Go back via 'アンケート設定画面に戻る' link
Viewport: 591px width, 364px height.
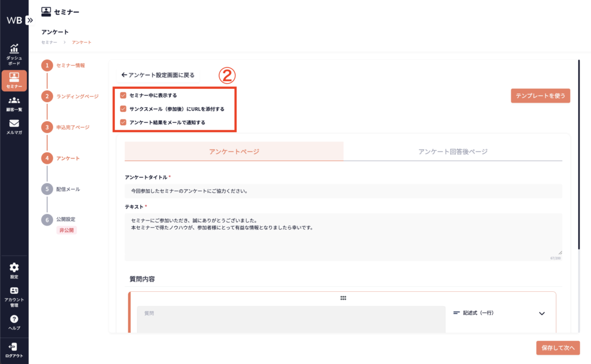tap(158, 75)
